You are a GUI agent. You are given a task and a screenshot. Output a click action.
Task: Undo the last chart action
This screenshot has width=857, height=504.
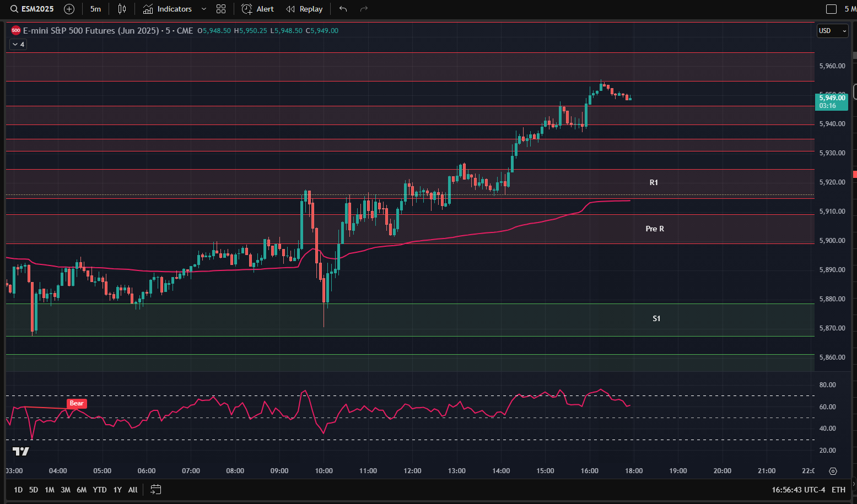coord(343,9)
